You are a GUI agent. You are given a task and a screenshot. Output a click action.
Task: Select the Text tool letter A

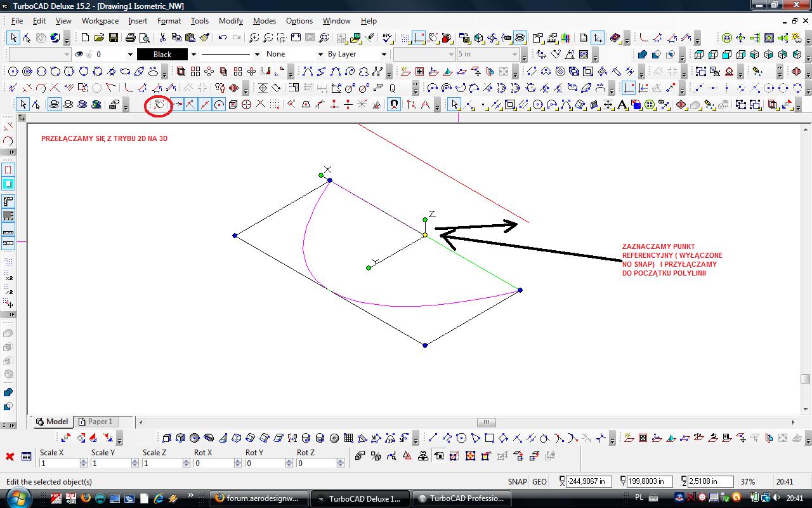[x=622, y=105]
